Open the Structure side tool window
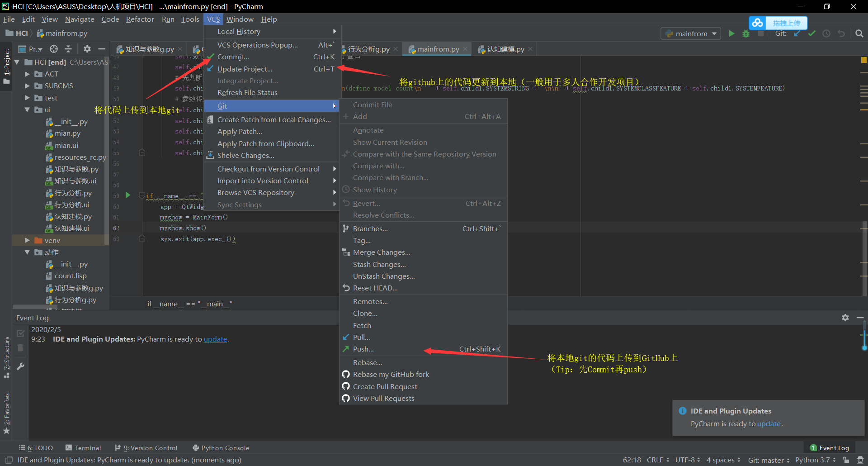 [x=6, y=357]
